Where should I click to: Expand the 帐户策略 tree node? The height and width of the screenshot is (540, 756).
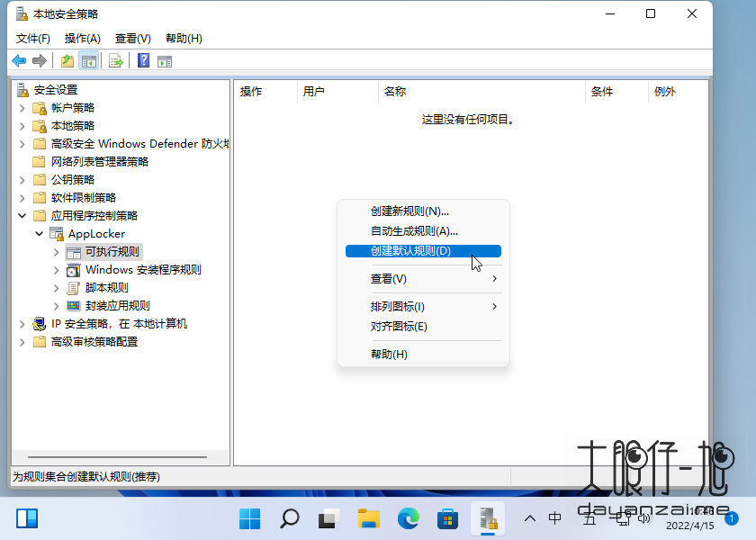click(22, 107)
